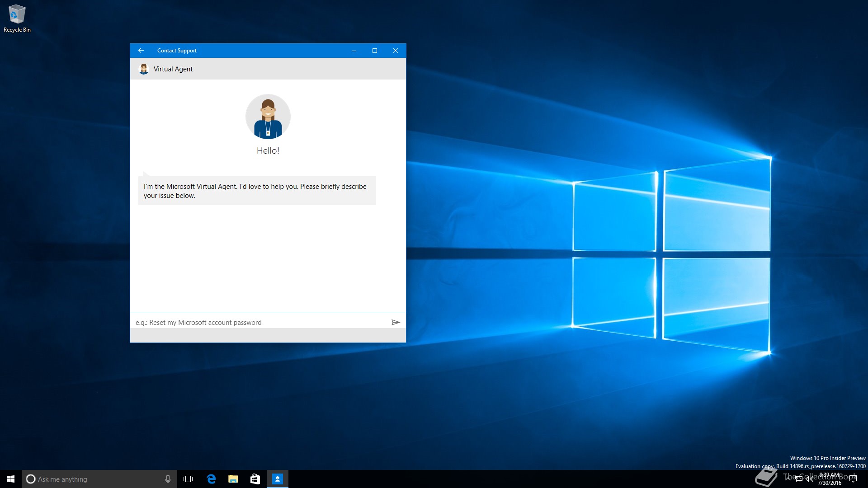
Task: Minimize the Contact Support window
Action: [x=354, y=51]
